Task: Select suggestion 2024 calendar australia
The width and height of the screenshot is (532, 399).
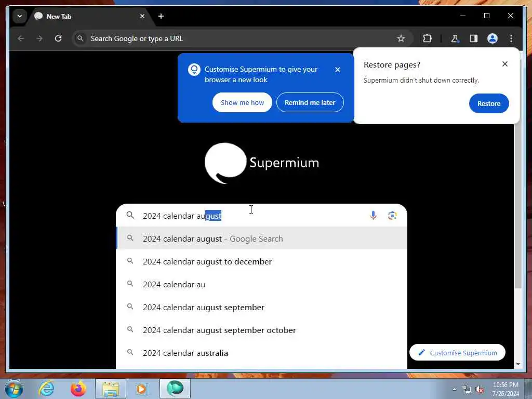Action: pos(262,353)
